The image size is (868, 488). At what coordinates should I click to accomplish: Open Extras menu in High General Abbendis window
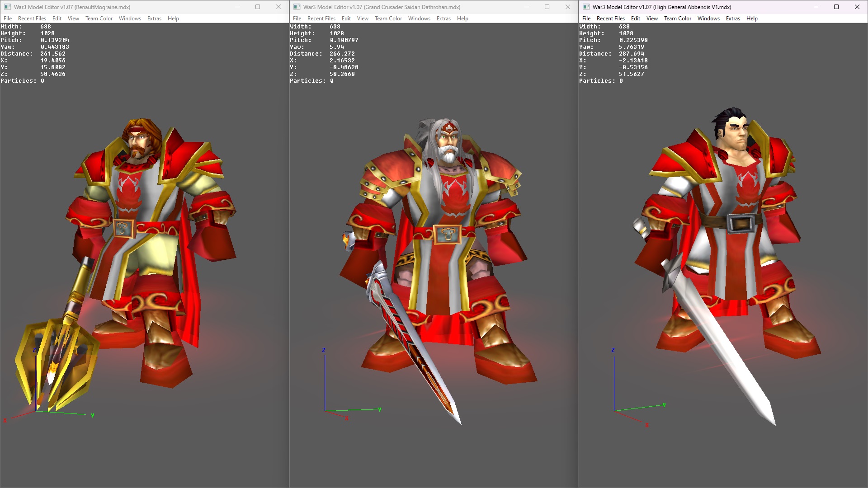point(733,19)
